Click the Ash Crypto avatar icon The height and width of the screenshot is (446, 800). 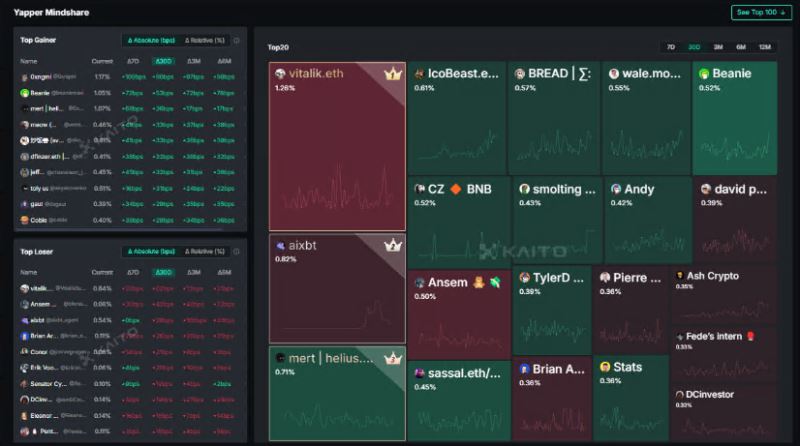(679, 276)
